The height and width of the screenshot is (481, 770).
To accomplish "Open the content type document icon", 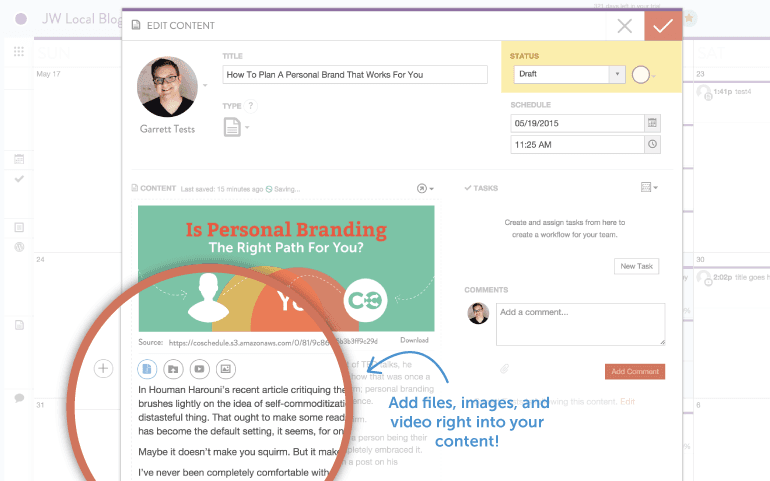I will 232,127.
